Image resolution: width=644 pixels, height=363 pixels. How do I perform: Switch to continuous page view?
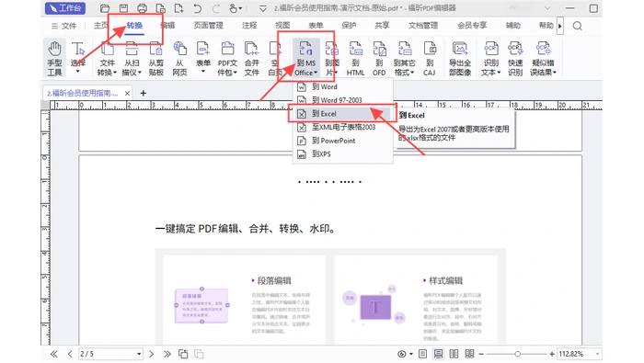[x=438, y=354]
